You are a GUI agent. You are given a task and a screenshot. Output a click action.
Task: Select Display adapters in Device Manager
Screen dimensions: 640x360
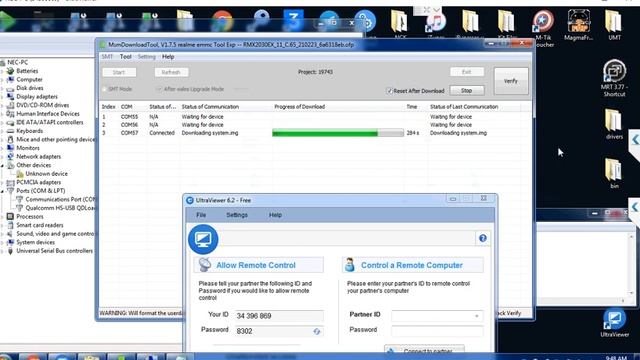click(x=37, y=97)
